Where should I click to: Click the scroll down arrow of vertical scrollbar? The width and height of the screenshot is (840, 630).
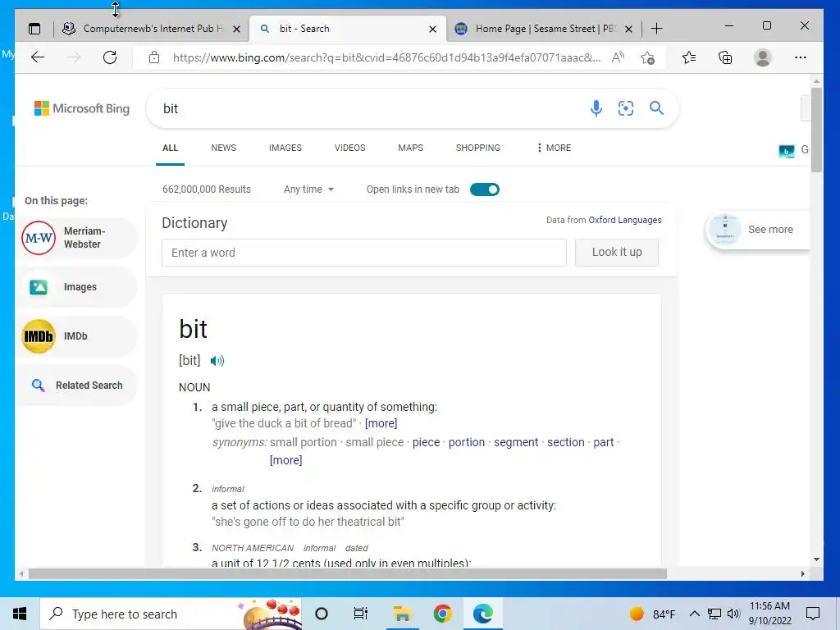(816, 559)
